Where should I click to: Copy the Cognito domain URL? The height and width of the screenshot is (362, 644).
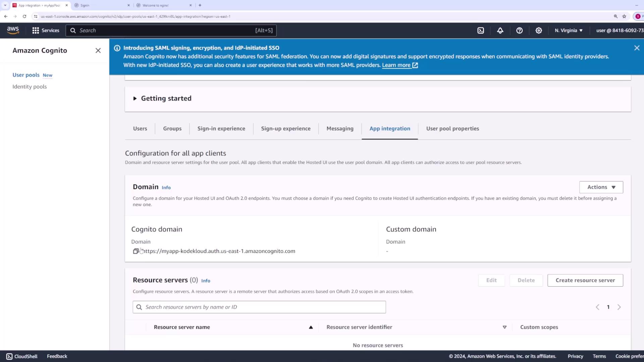tap(136, 251)
